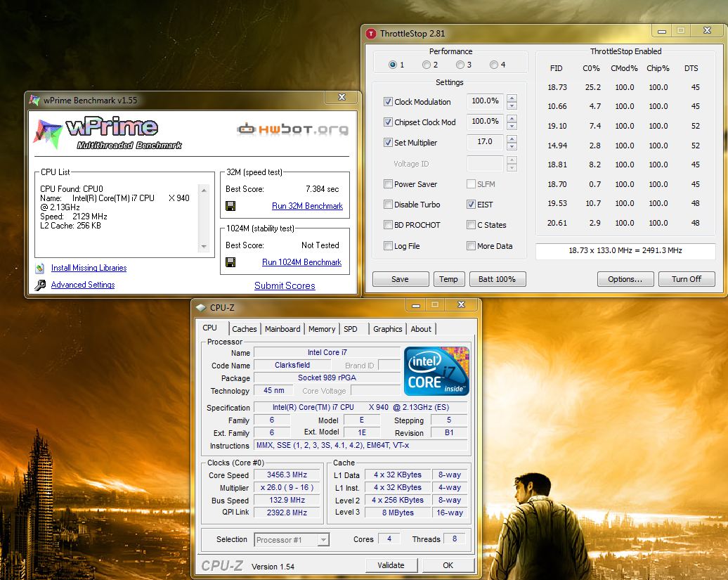Image resolution: width=728 pixels, height=580 pixels.
Task: Close the wPrime Benchmark window
Action: pyautogui.click(x=342, y=97)
